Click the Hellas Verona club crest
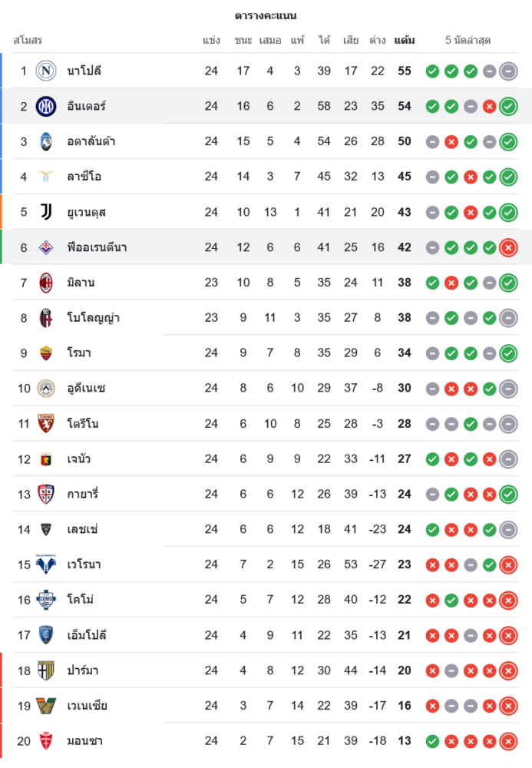This screenshot has width=532, height=768. point(46,564)
